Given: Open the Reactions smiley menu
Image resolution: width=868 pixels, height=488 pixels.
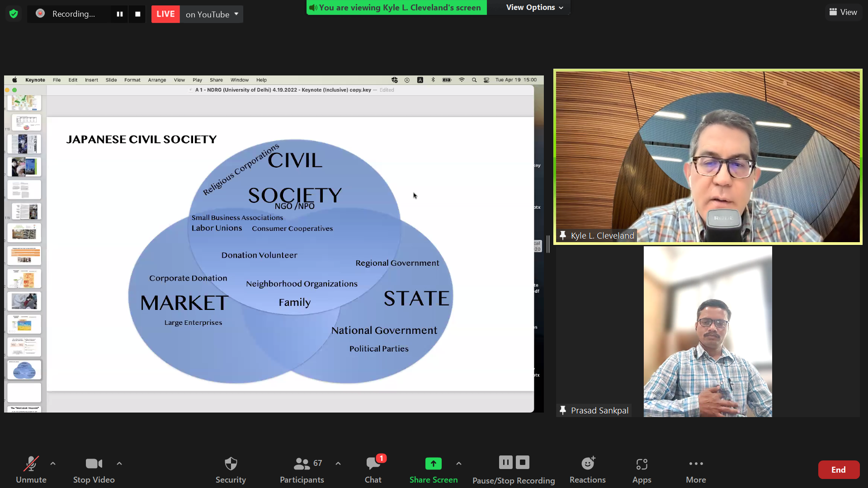Looking at the screenshot, I should 587,464.
